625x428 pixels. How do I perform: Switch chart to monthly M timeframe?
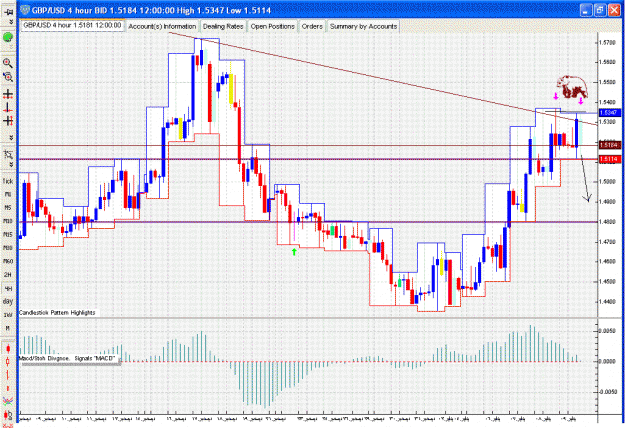[8, 328]
